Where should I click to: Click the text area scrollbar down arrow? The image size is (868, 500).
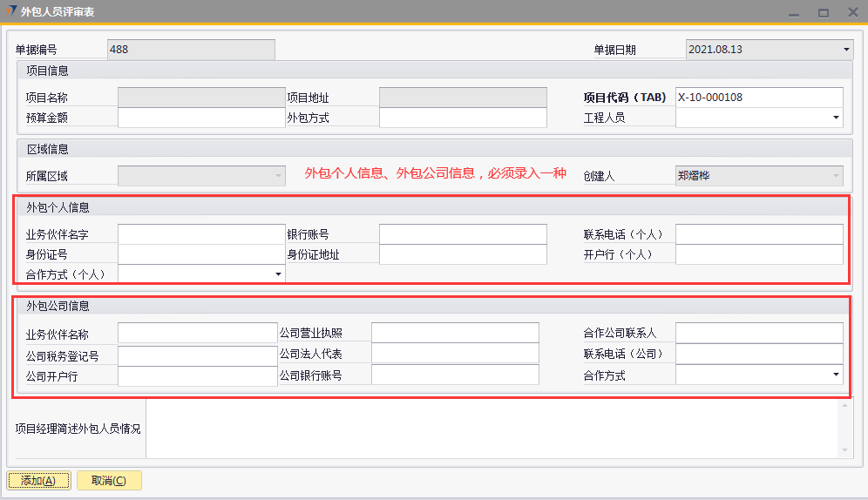pyautogui.click(x=843, y=449)
